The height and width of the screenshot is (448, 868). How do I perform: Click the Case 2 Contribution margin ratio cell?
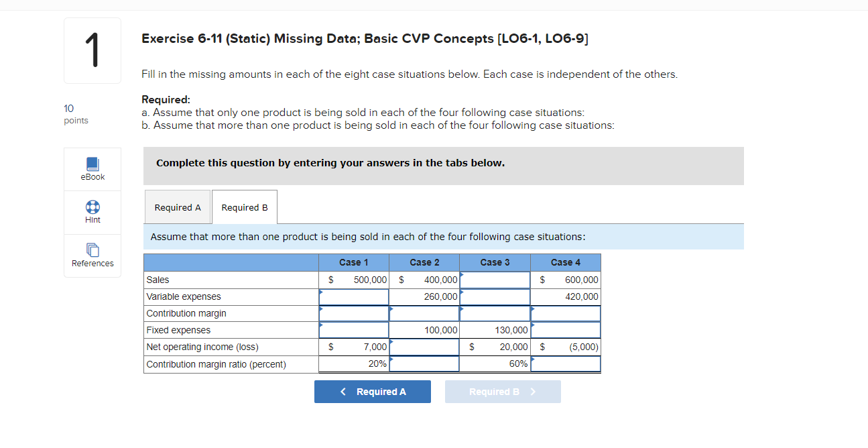click(424, 363)
